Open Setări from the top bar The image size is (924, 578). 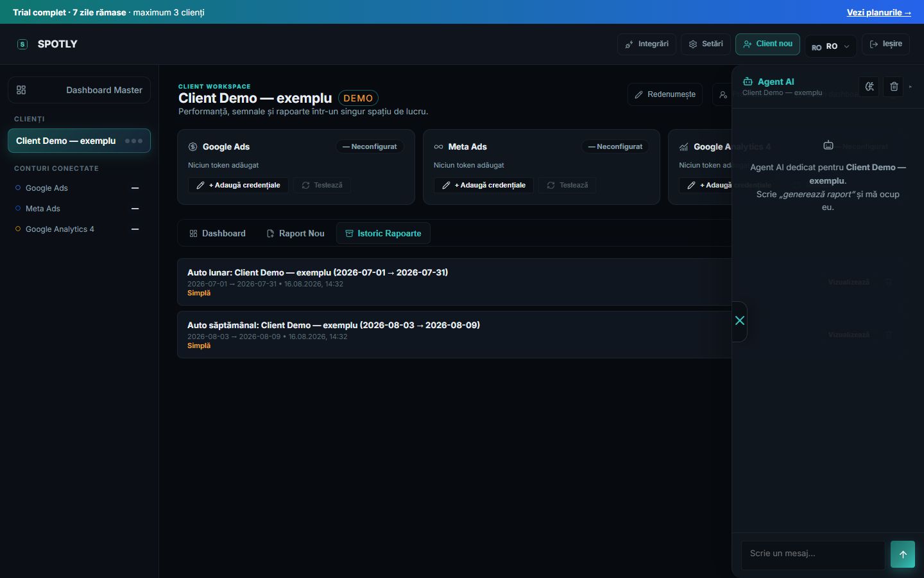[706, 44]
